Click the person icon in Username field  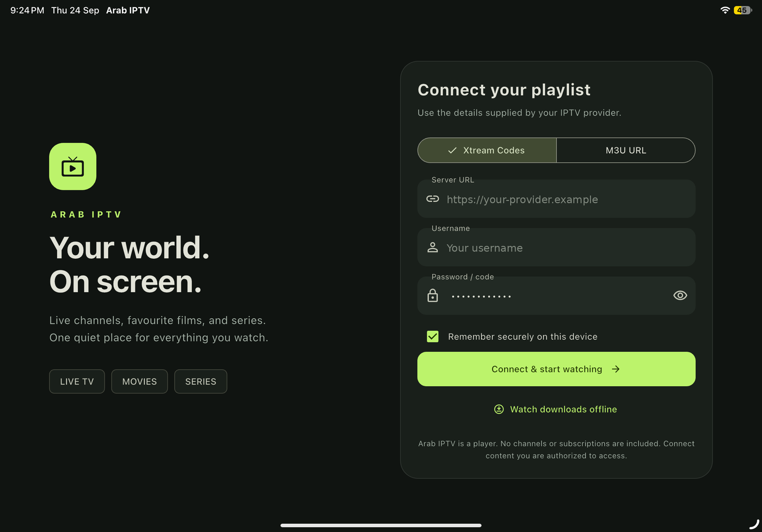[x=433, y=248]
